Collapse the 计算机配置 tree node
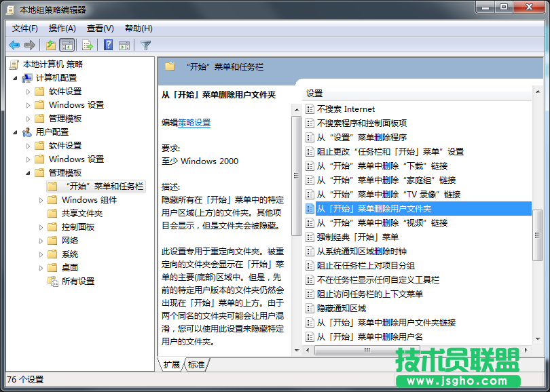Viewport: 550px width, 392px height. coord(16,77)
